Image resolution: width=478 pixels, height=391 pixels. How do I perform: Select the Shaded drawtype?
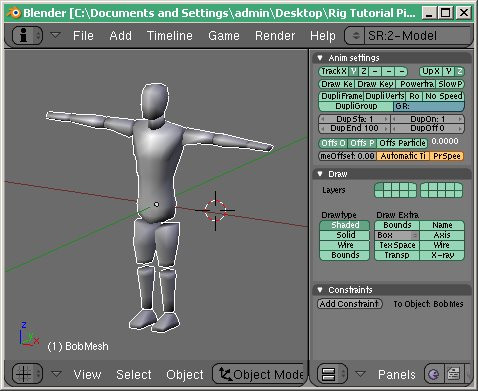pos(345,225)
